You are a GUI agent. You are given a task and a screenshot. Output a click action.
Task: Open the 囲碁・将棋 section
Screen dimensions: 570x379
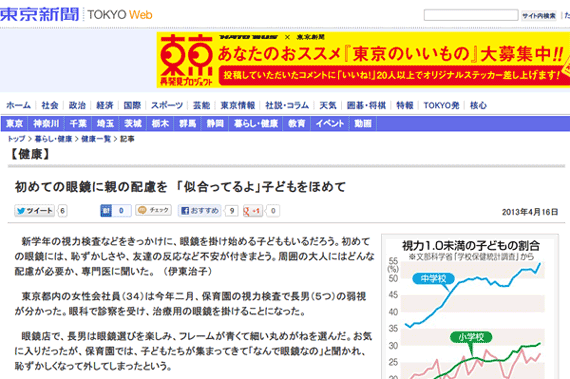[366, 105]
